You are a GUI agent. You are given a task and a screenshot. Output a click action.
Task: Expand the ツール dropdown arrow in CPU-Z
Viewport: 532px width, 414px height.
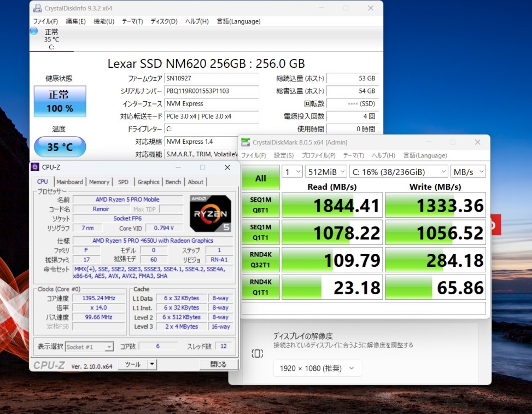pyautogui.click(x=152, y=364)
